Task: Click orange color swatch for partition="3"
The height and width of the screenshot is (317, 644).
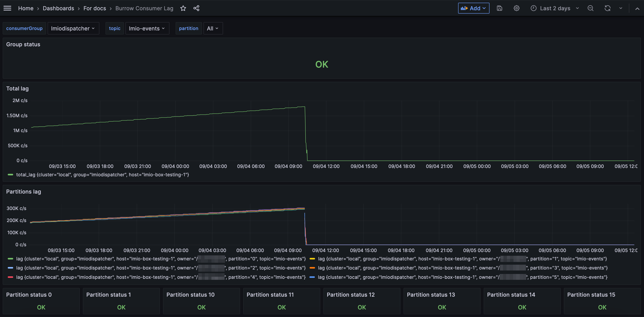Action: pyautogui.click(x=312, y=268)
